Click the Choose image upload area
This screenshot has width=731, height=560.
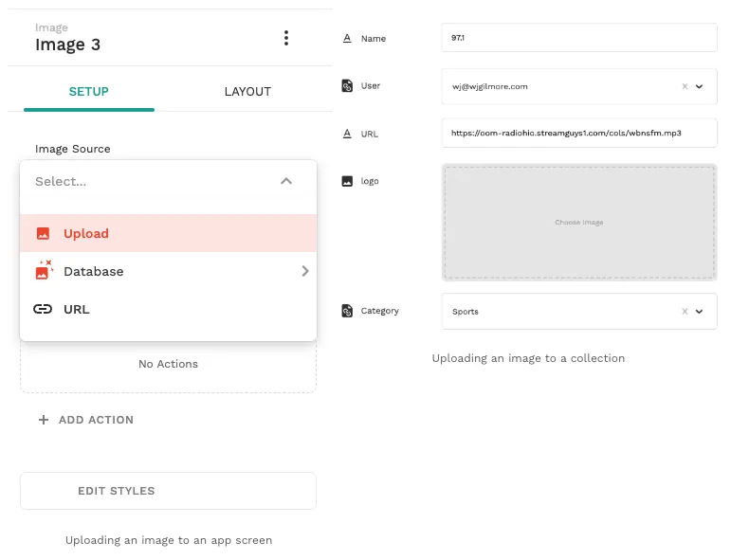578,223
